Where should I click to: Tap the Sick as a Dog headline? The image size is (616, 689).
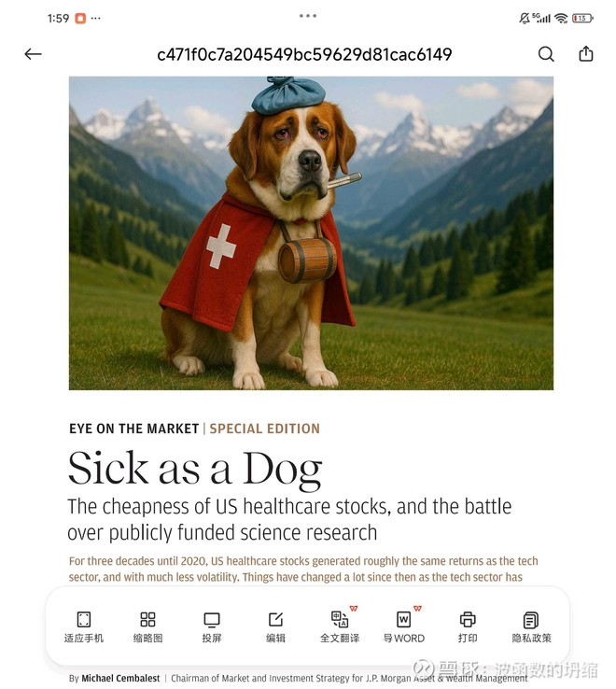coord(195,469)
